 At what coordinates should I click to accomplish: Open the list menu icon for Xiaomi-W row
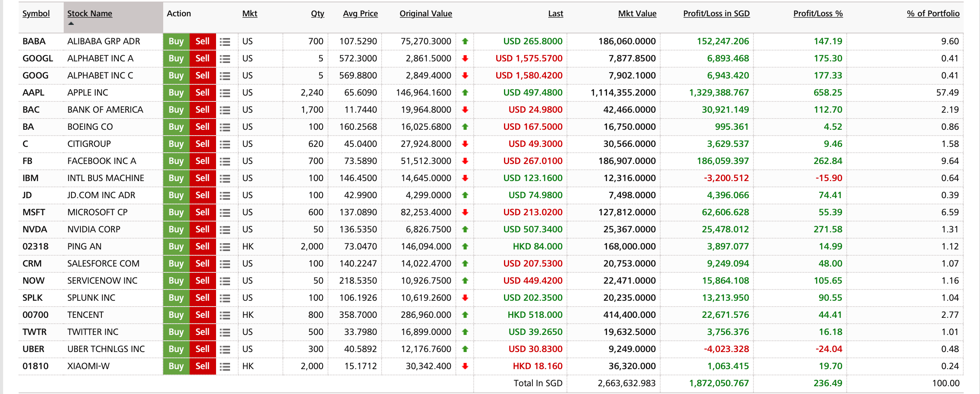[225, 366]
